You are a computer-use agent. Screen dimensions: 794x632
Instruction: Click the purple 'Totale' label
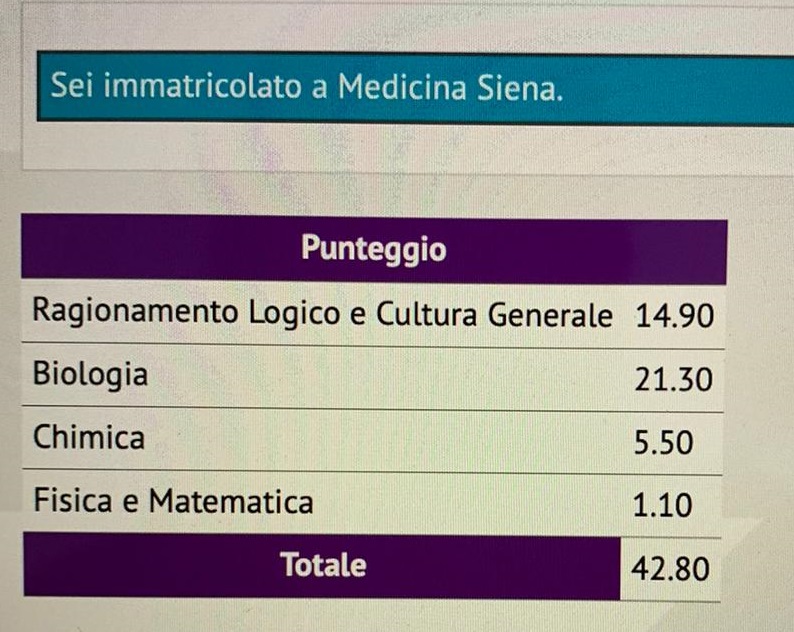323,565
